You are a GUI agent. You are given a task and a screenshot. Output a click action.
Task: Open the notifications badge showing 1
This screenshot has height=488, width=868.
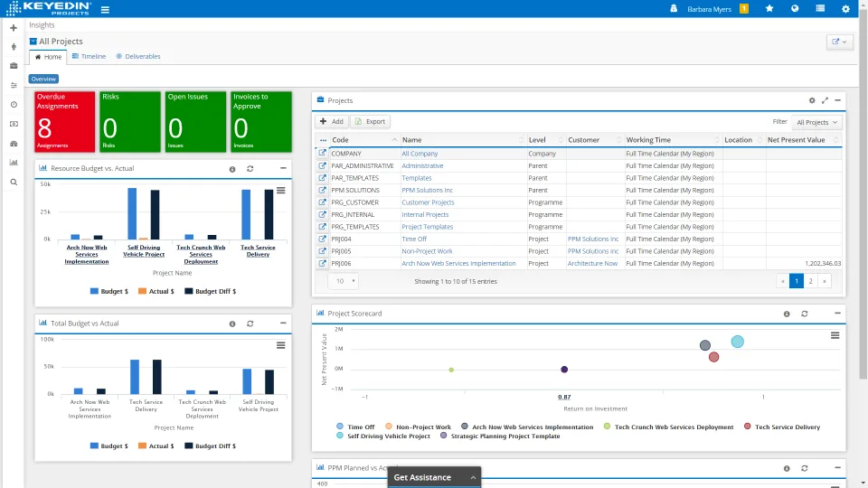[x=744, y=9]
